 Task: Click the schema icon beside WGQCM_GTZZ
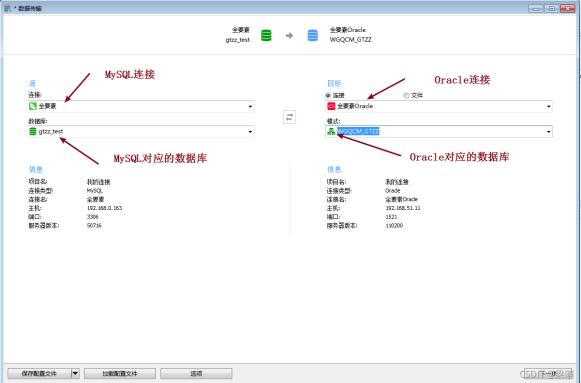pyautogui.click(x=331, y=131)
